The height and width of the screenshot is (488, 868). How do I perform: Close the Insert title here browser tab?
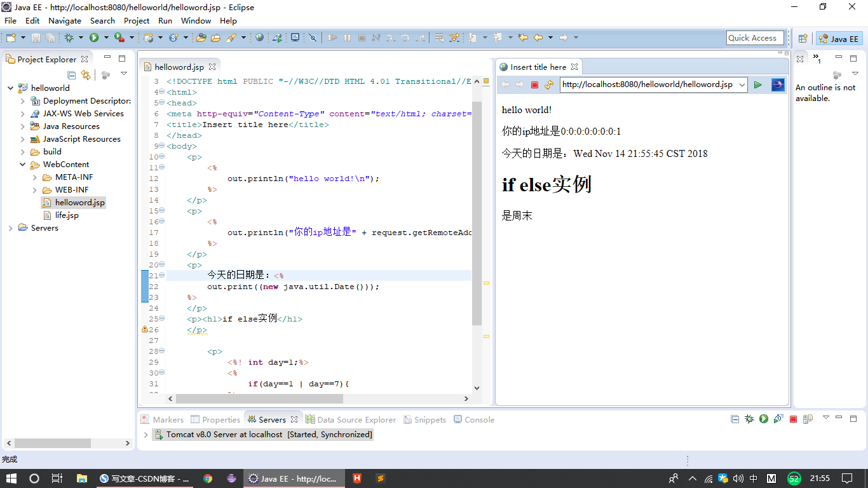(x=574, y=67)
